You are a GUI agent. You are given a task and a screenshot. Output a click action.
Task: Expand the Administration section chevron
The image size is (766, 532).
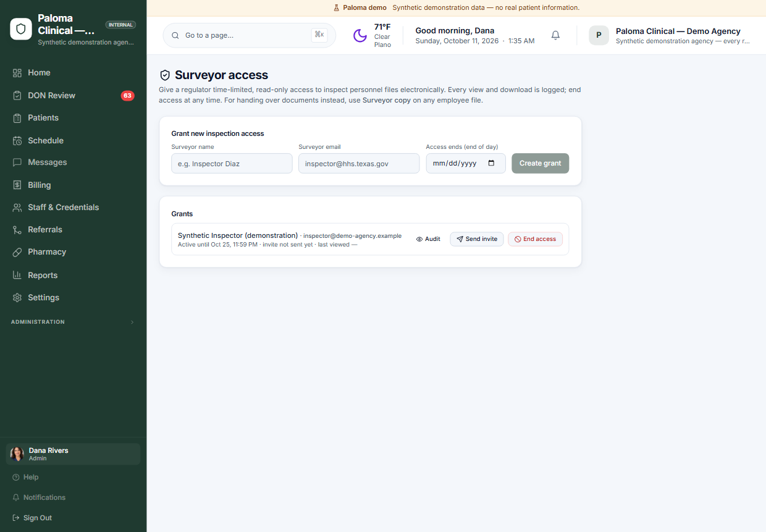pos(132,323)
